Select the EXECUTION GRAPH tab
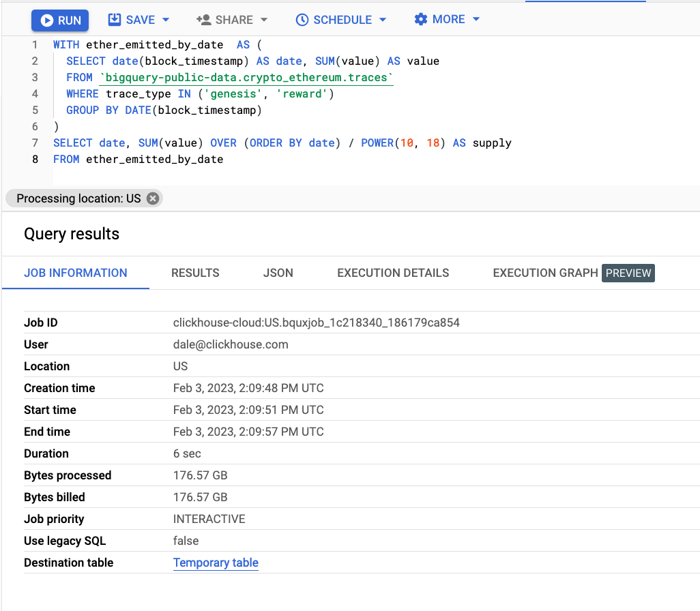700x611 pixels. click(x=545, y=273)
